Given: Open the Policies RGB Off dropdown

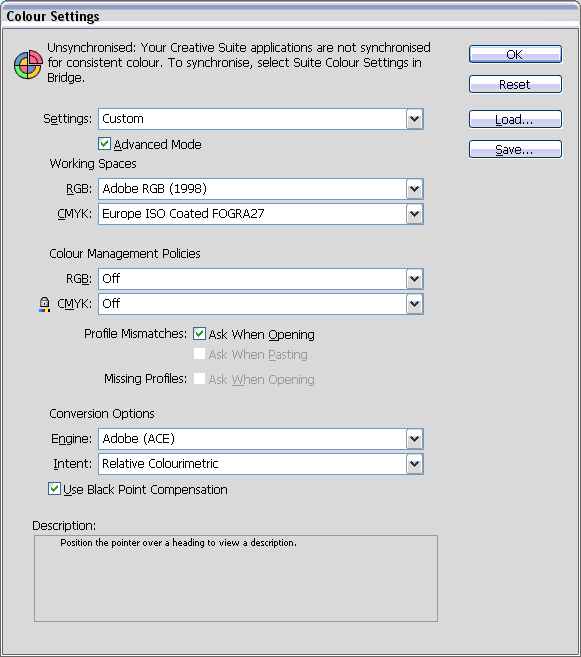Looking at the screenshot, I should coord(261,279).
